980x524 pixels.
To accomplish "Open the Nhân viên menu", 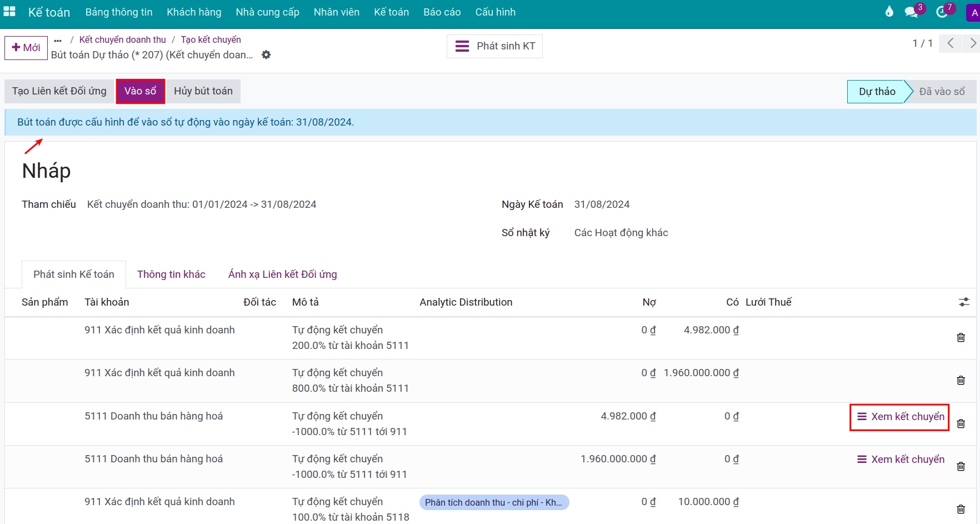I will coord(337,12).
